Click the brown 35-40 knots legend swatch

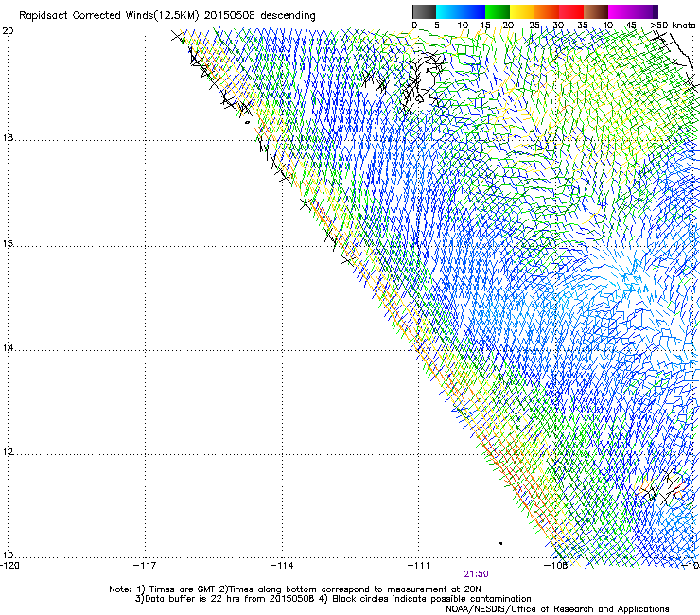[x=596, y=12]
